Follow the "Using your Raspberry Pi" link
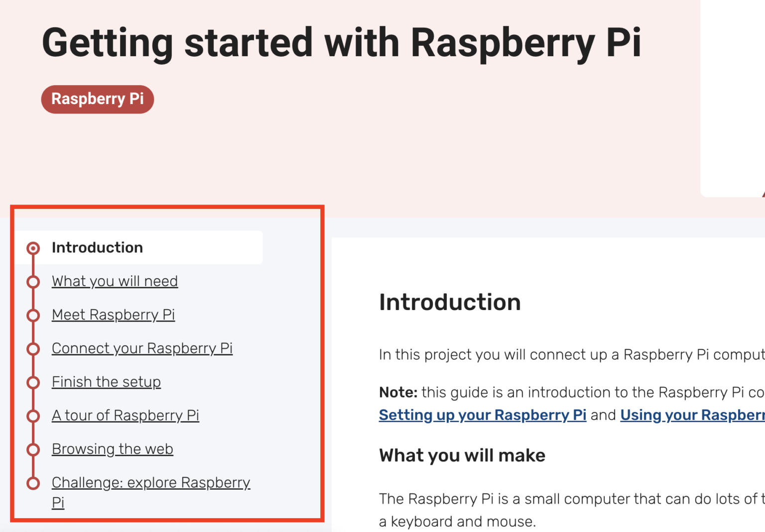Image resolution: width=765 pixels, height=532 pixels. (692, 415)
